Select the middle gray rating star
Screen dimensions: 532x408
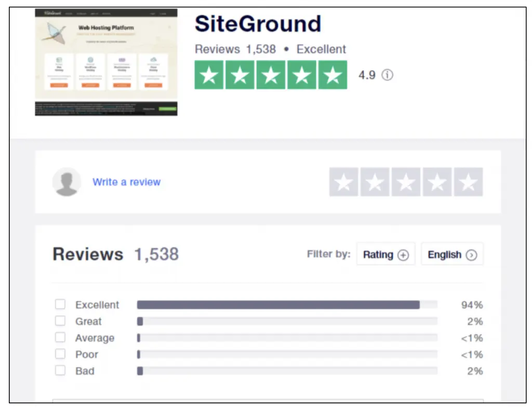point(406,182)
